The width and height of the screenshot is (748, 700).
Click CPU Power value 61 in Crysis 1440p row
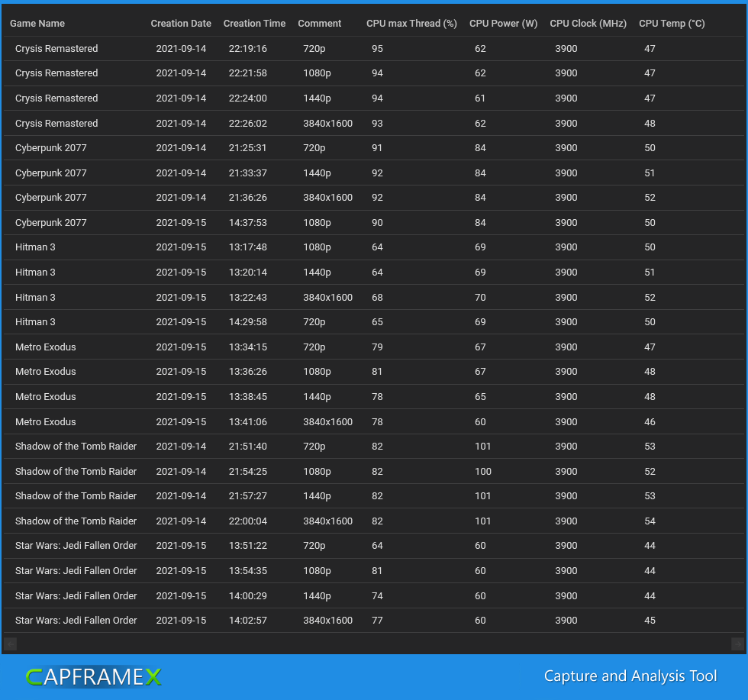pyautogui.click(x=480, y=98)
